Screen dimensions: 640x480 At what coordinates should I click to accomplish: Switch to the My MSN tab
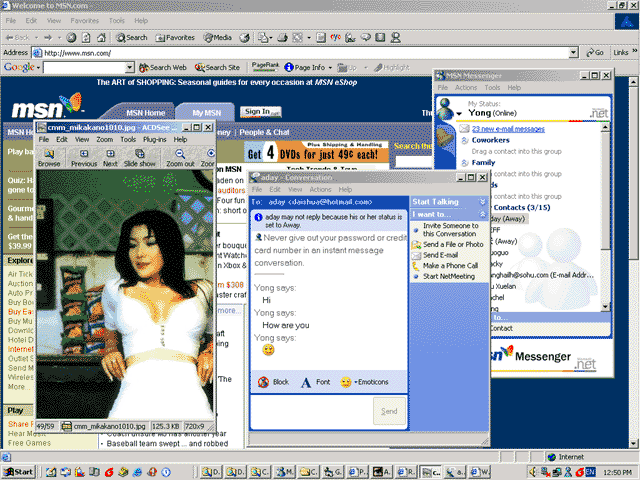207,113
